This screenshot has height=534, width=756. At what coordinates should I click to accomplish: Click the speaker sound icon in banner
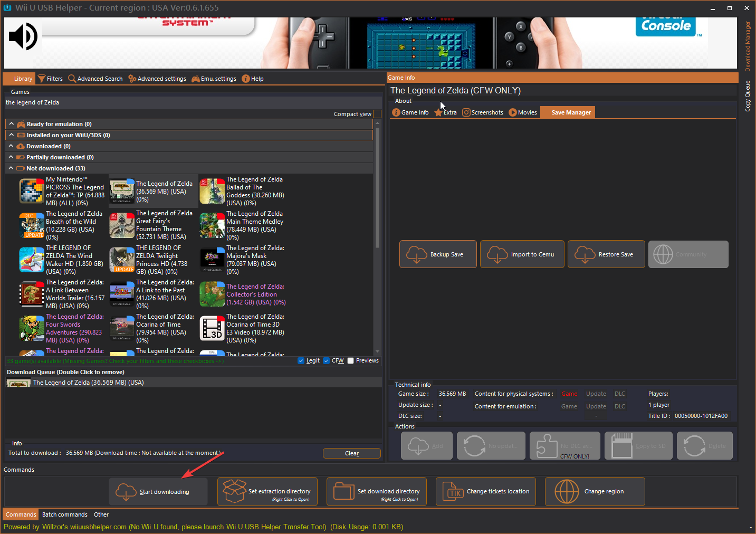tap(23, 36)
